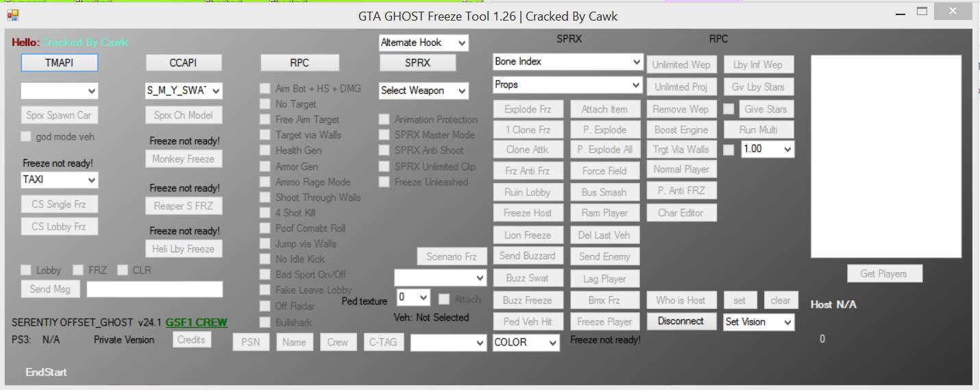Viewport: 980px width, 390px height.
Task: Open the GSF1 CREW link
Action: tap(196, 322)
